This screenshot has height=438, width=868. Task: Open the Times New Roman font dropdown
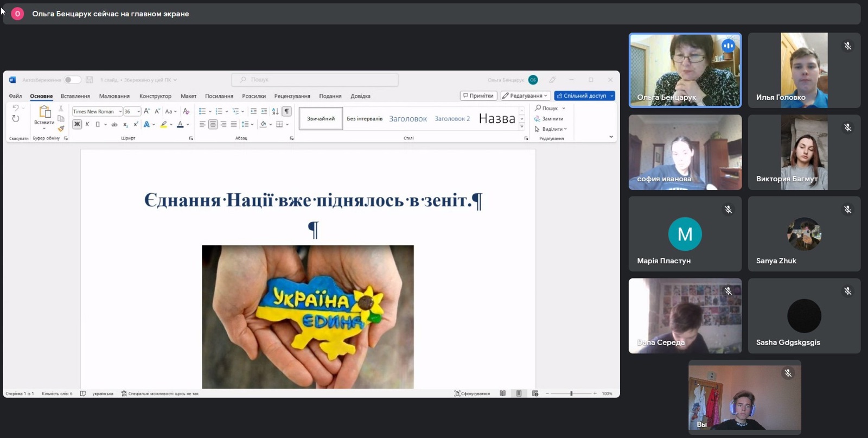pos(120,111)
